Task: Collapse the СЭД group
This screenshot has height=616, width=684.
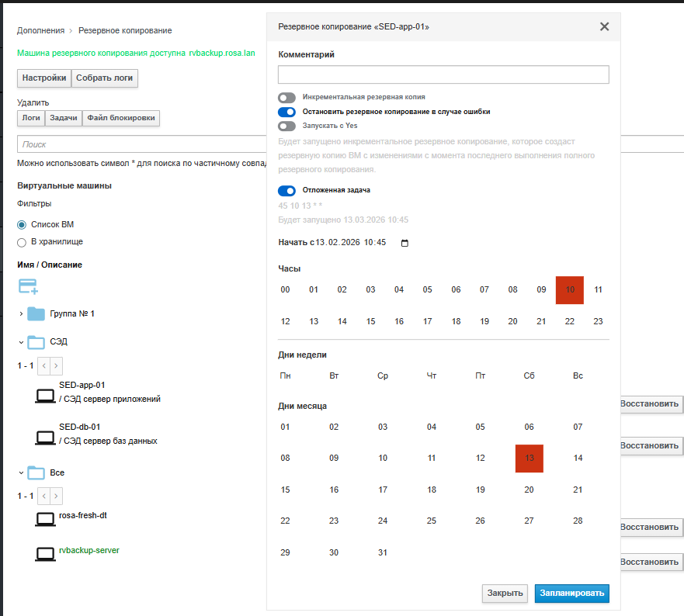Action: 21,342
